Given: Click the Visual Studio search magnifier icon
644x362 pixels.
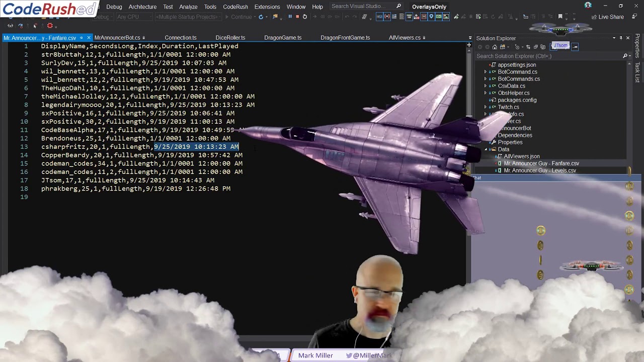Looking at the screenshot, I should coord(398,6).
